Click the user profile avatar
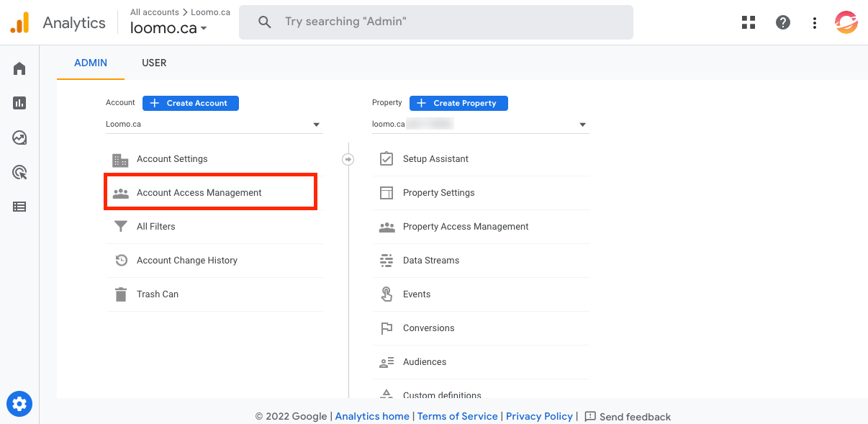The height and width of the screenshot is (424, 868). pos(846,22)
